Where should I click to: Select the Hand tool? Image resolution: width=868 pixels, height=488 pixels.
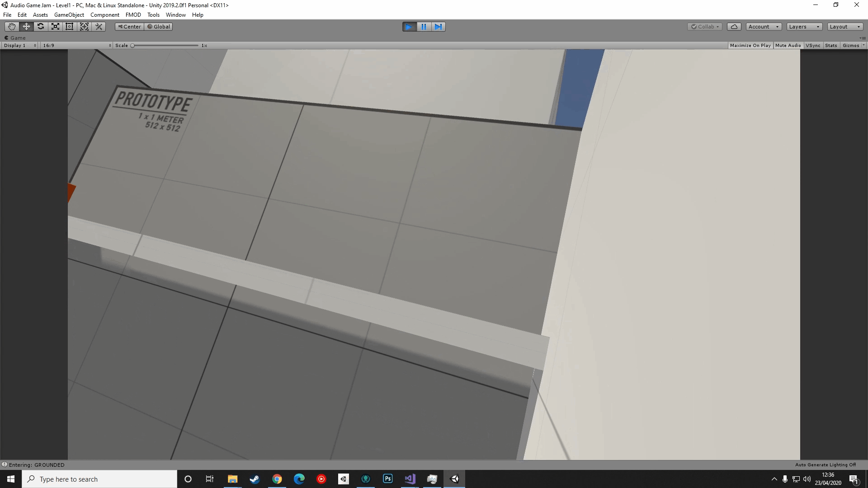(x=12, y=27)
